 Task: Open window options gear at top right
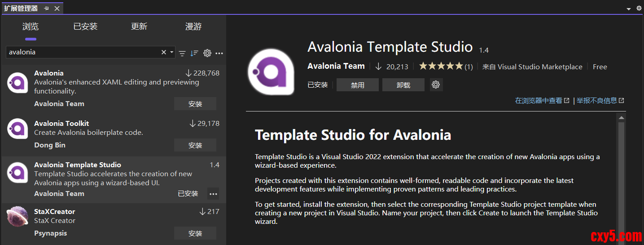(x=639, y=8)
